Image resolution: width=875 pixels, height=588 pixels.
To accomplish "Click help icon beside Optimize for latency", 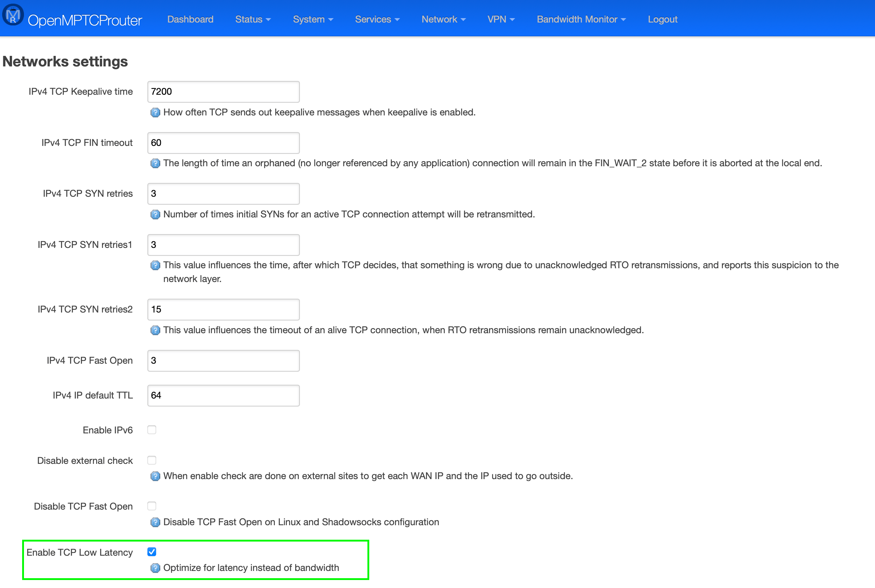I will click(x=155, y=568).
